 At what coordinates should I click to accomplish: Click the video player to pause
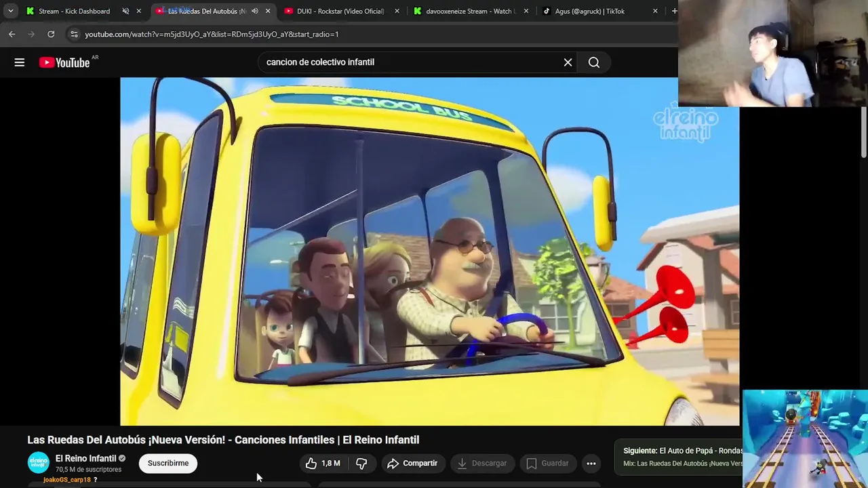429,251
